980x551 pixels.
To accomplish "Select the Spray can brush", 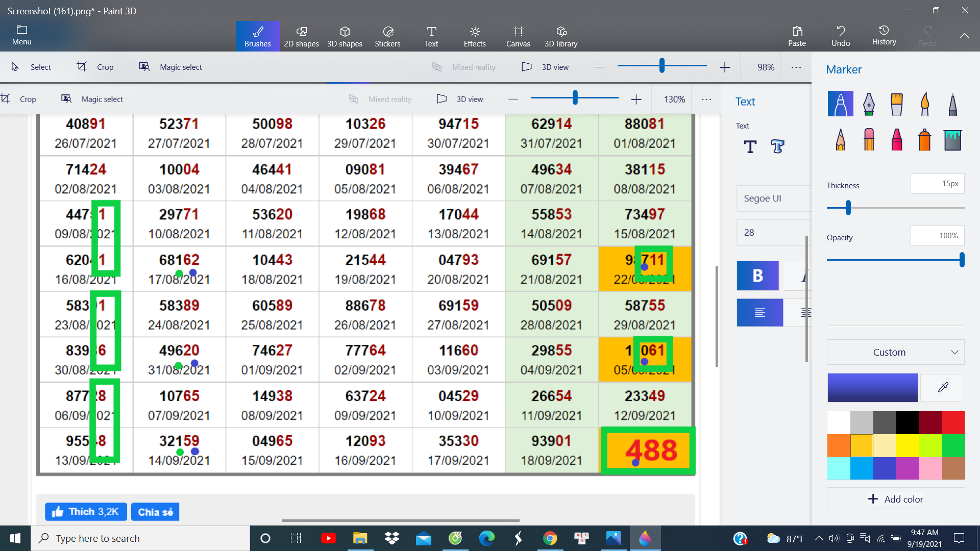I will [x=924, y=139].
